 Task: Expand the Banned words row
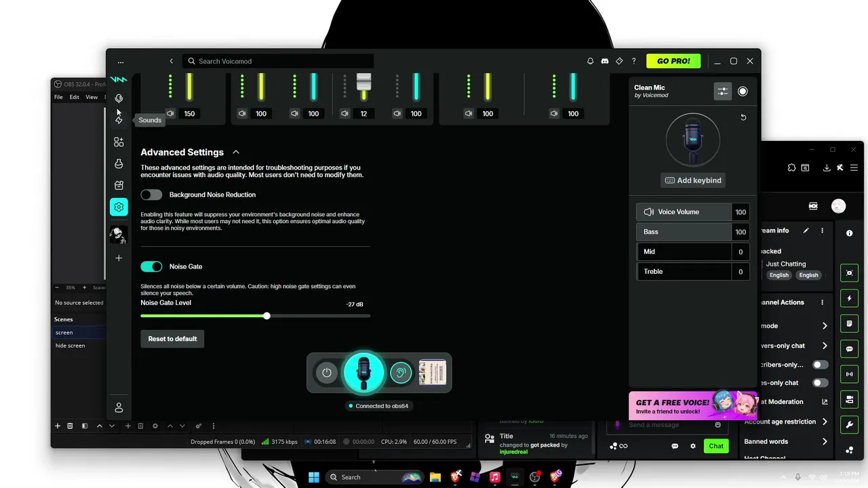click(x=786, y=441)
